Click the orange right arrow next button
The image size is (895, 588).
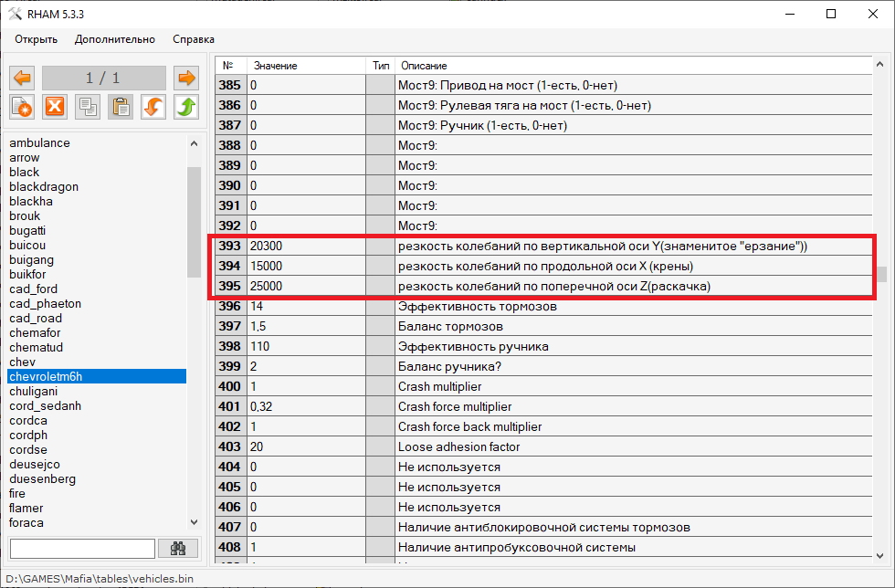(186, 79)
